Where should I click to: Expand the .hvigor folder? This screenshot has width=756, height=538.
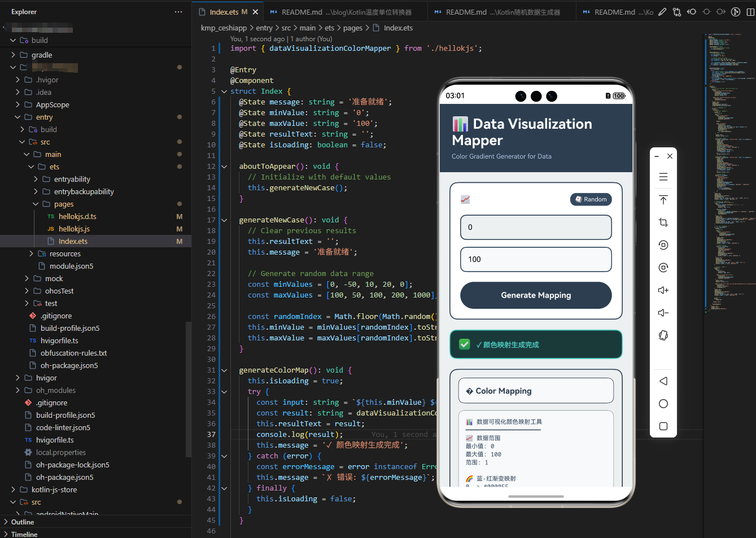pos(18,80)
